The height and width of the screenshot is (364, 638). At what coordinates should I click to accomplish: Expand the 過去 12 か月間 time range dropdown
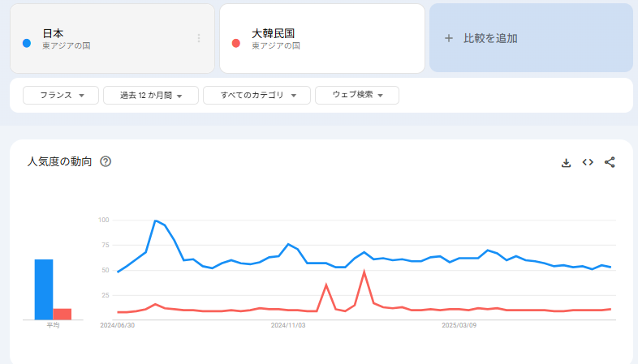(151, 96)
